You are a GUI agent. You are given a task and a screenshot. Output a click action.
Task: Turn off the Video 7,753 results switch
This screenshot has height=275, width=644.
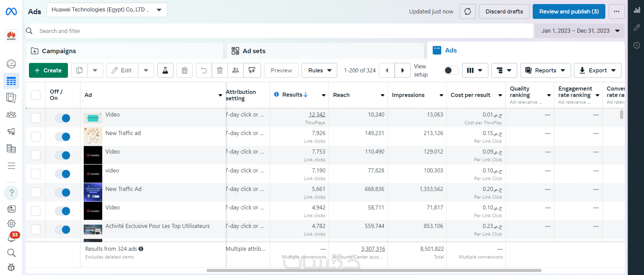(63, 155)
